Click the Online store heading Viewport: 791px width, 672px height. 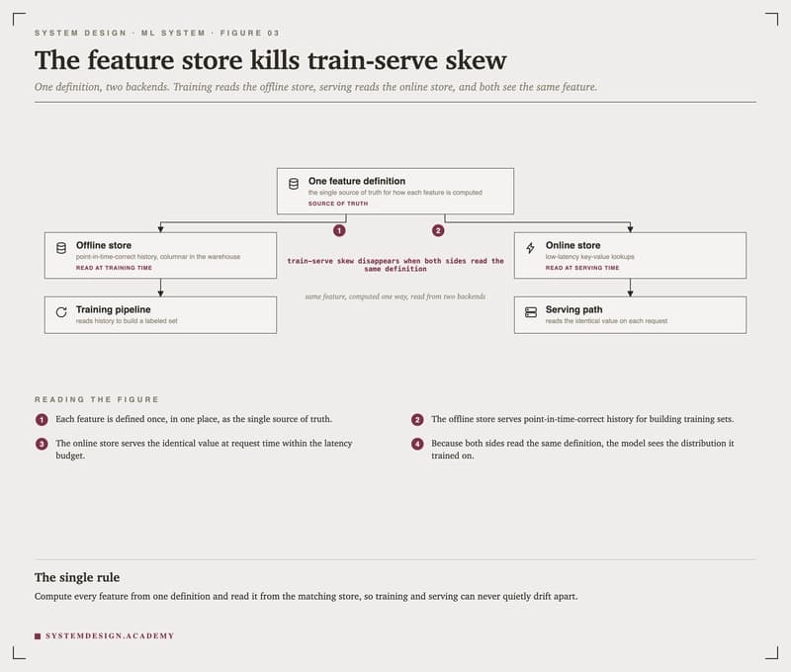[x=572, y=245]
